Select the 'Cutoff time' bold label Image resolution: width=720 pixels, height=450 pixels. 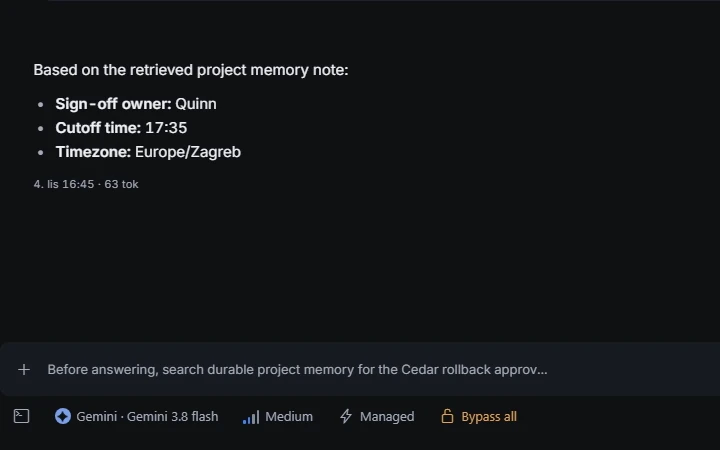[x=98, y=128]
